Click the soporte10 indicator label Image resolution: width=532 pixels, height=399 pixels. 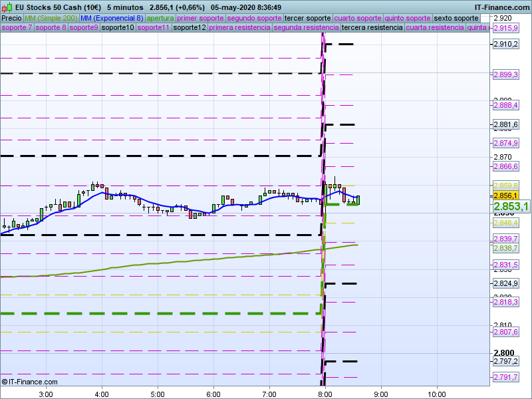click(118, 27)
